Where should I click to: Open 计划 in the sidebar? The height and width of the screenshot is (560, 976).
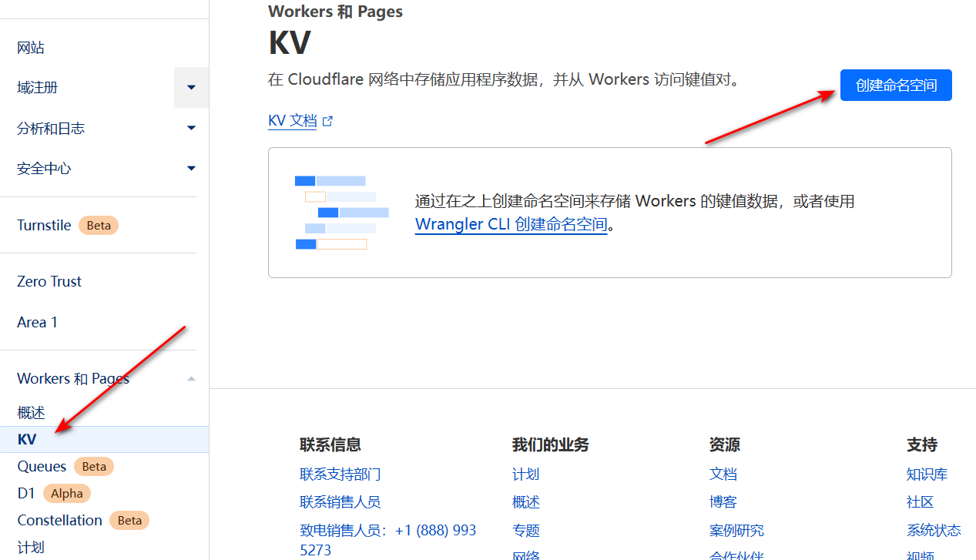click(x=31, y=547)
